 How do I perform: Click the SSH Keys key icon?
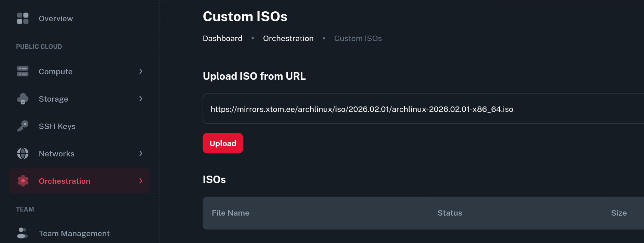coord(23,126)
